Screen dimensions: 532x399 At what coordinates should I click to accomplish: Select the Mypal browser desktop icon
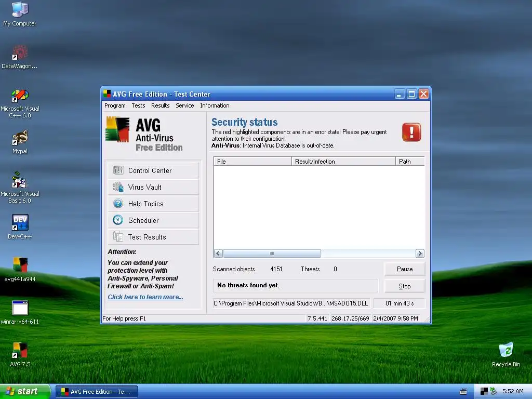pos(20,142)
